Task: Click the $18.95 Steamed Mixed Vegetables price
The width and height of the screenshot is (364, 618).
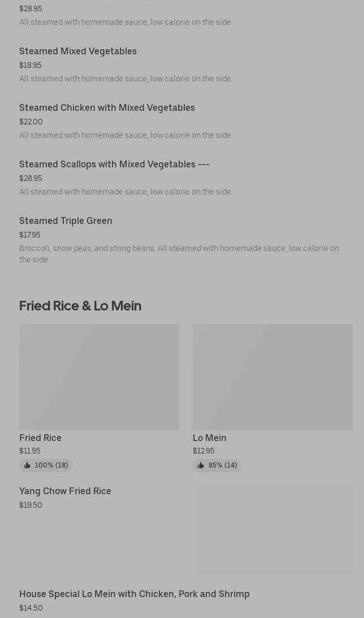Action: click(x=31, y=65)
